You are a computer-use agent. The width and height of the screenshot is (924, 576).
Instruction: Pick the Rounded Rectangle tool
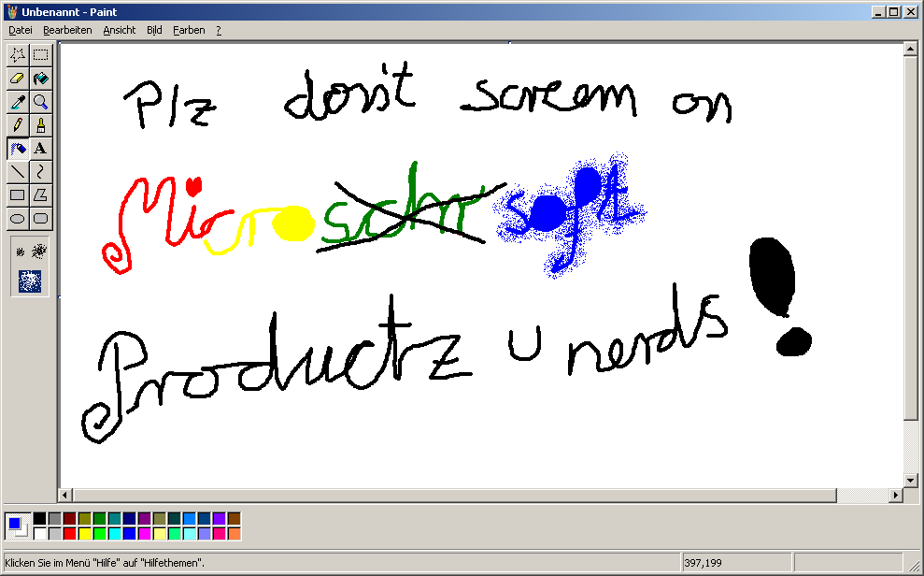click(40, 218)
